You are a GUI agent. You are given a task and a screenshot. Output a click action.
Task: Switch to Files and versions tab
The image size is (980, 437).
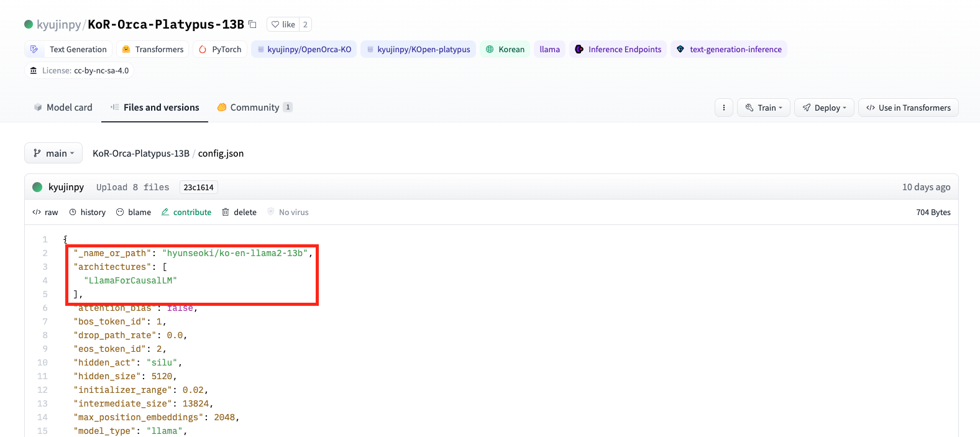[155, 108]
